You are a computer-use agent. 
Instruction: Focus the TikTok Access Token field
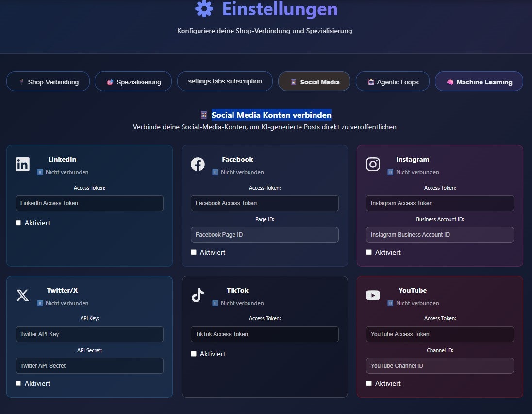coord(265,334)
